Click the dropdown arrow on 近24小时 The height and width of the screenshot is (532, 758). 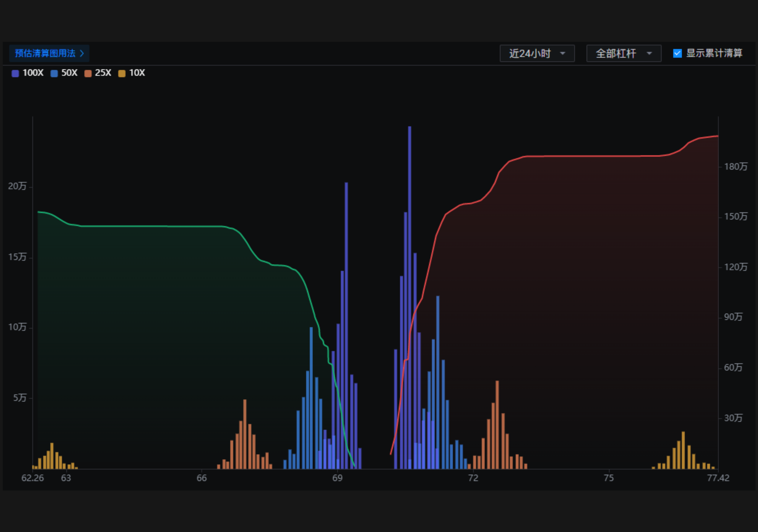[562, 53]
